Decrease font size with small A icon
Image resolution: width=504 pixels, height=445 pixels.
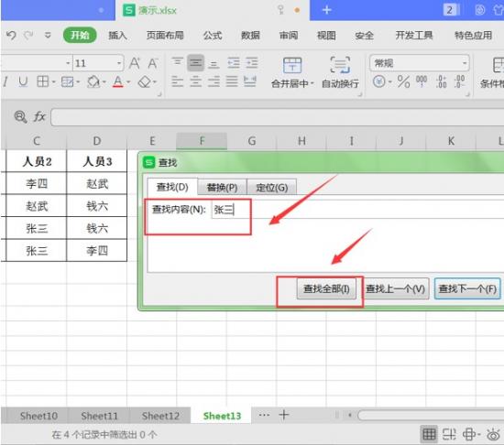[x=153, y=63]
